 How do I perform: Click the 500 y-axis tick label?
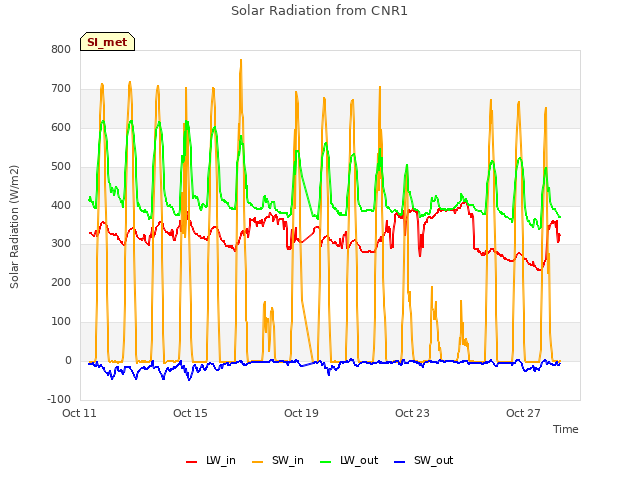coord(61,167)
